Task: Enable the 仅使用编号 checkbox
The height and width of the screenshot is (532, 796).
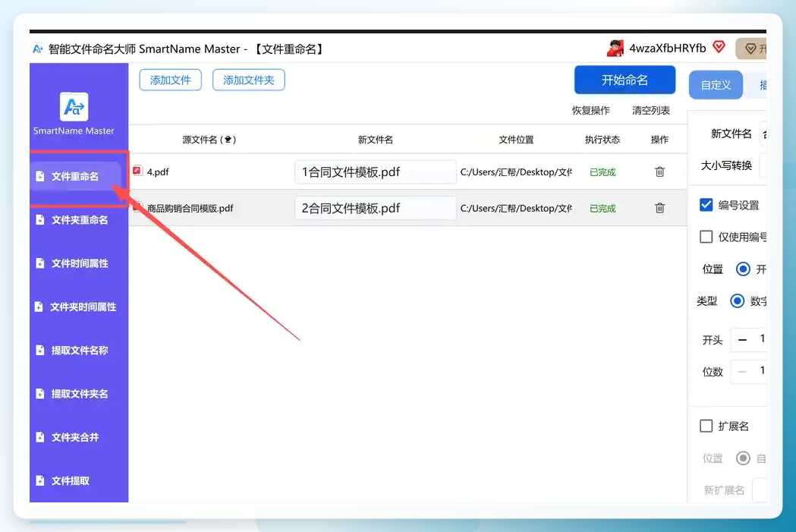Action: [x=706, y=237]
